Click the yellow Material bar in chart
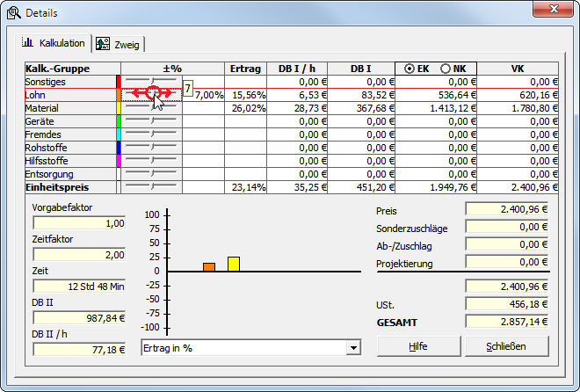The width and height of the screenshot is (580, 392). point(234,264)
